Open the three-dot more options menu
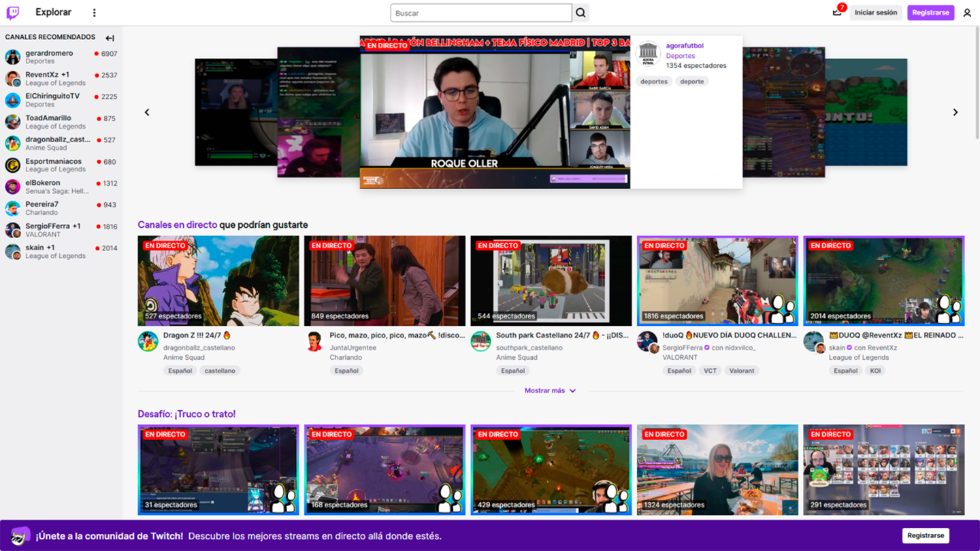This screenshot has width=980, height=551. [95, 12]
